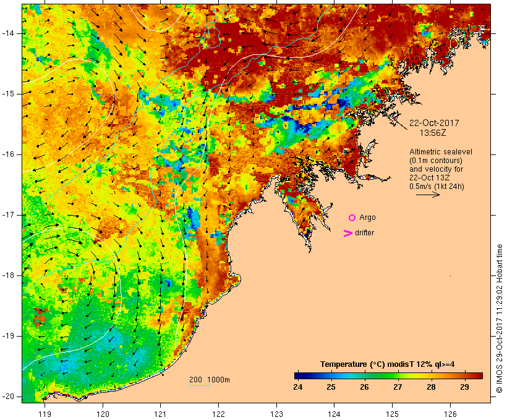Screen dimensions: 507x420
Task: Click the longitude axis label '119'
Action: click(x=45, y=414)
